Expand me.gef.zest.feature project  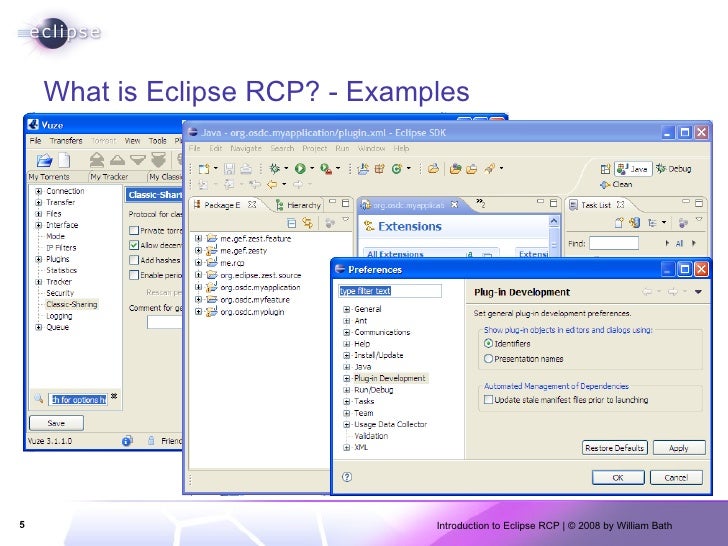pyautogui.click(x=198, y=238)
